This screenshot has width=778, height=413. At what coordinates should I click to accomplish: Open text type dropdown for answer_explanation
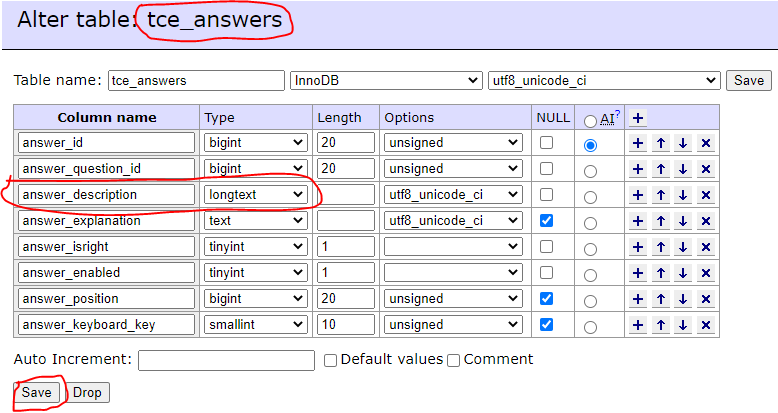(x=256, y=220)
